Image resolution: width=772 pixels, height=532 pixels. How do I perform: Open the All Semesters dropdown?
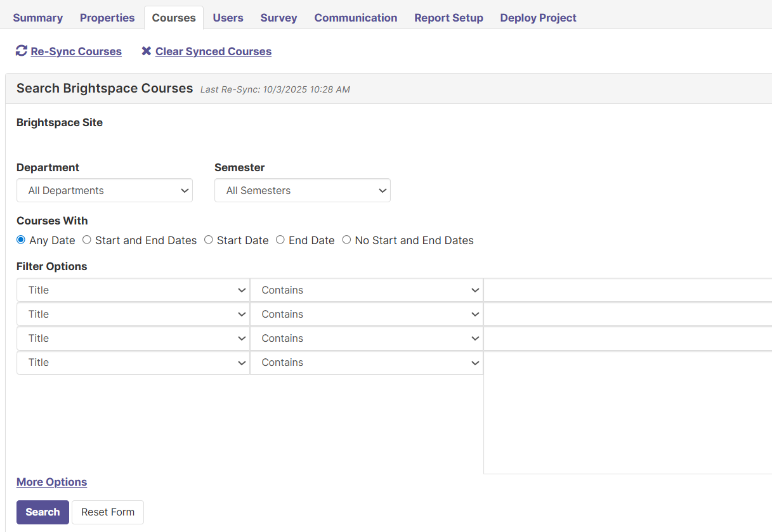tap(303, 190)
